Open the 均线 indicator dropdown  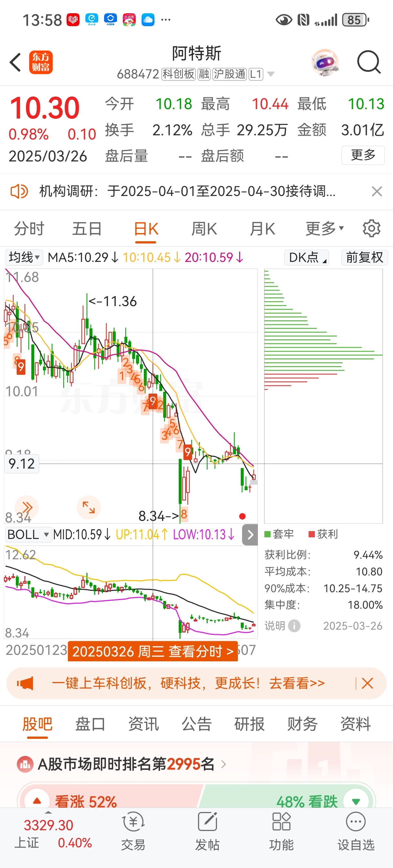click(x=24, y=257)
